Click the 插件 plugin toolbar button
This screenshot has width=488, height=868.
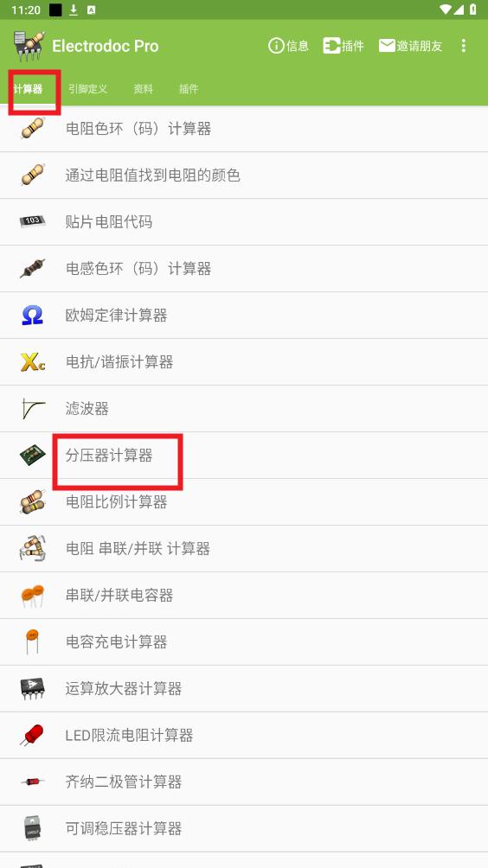tap(344, 46)
